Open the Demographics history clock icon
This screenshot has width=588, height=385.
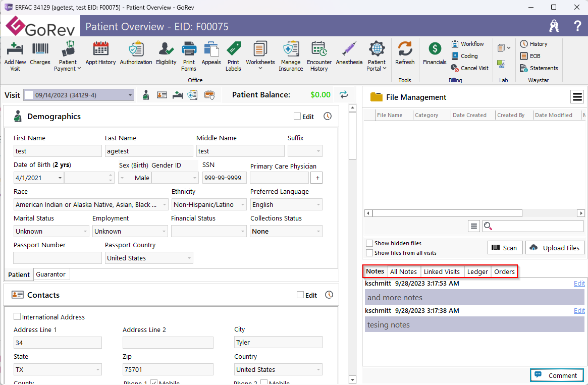(328, 116)
